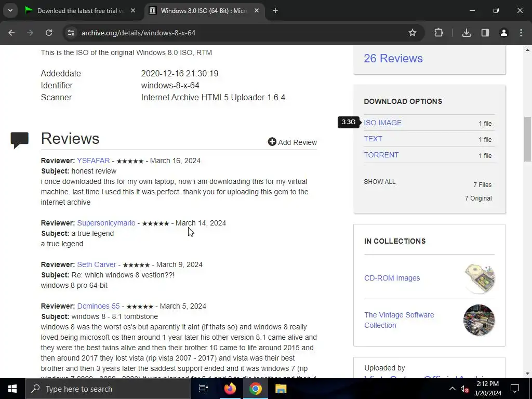The height and width of the screenshot is (399, 532).
Task: Open the Windows Start menu
Action: tap(12, 389)
